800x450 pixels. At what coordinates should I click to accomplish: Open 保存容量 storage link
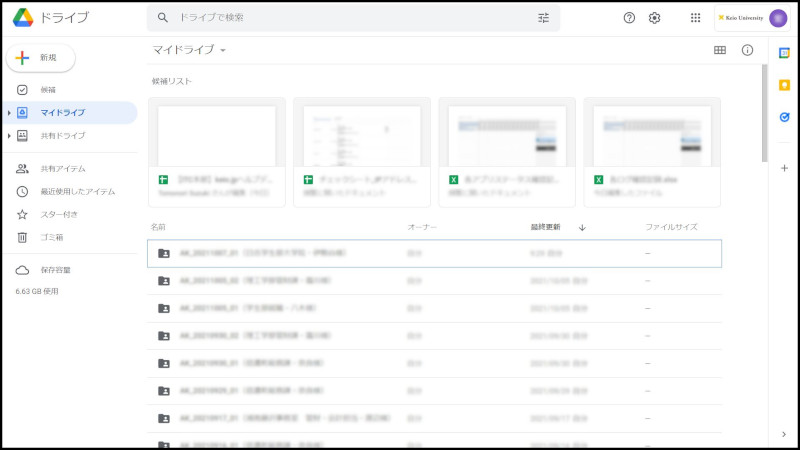click(x=55, y=270)
